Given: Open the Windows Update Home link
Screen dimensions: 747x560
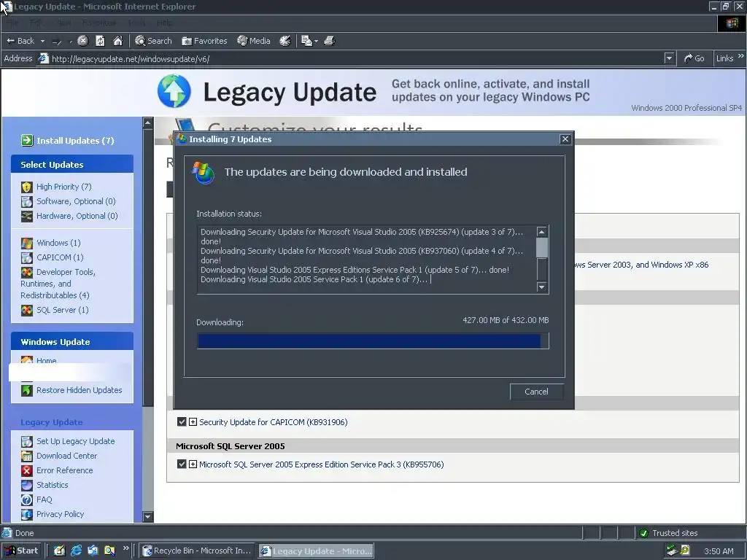Looking at the screenshot, I should click(x=46, y=360).
